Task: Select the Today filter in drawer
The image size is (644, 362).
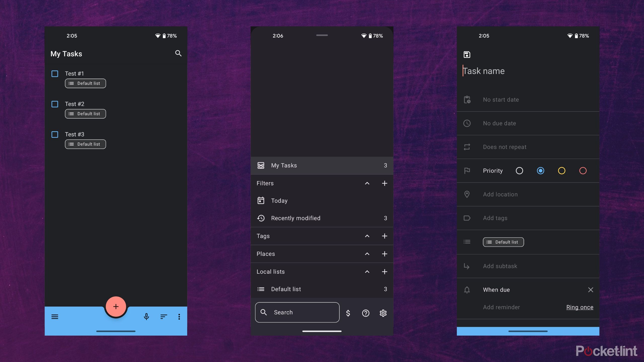Action: tap(279, 201)
